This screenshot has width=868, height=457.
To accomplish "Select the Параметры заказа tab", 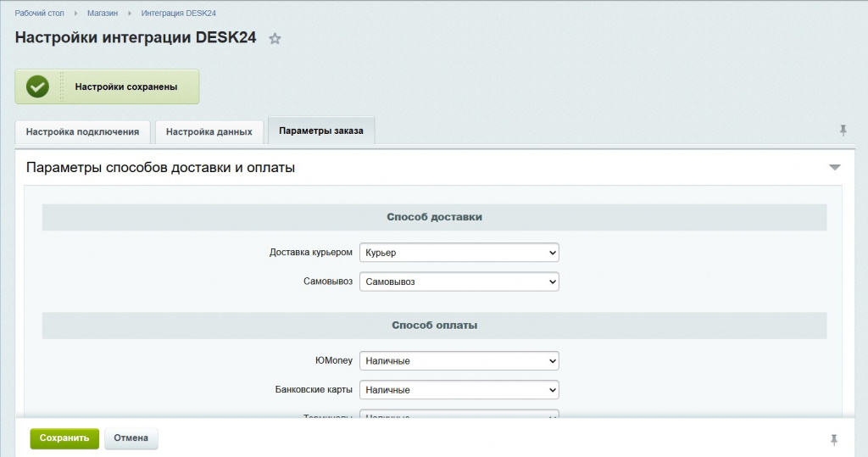I will pyautogui.click(x=321, y=131).
